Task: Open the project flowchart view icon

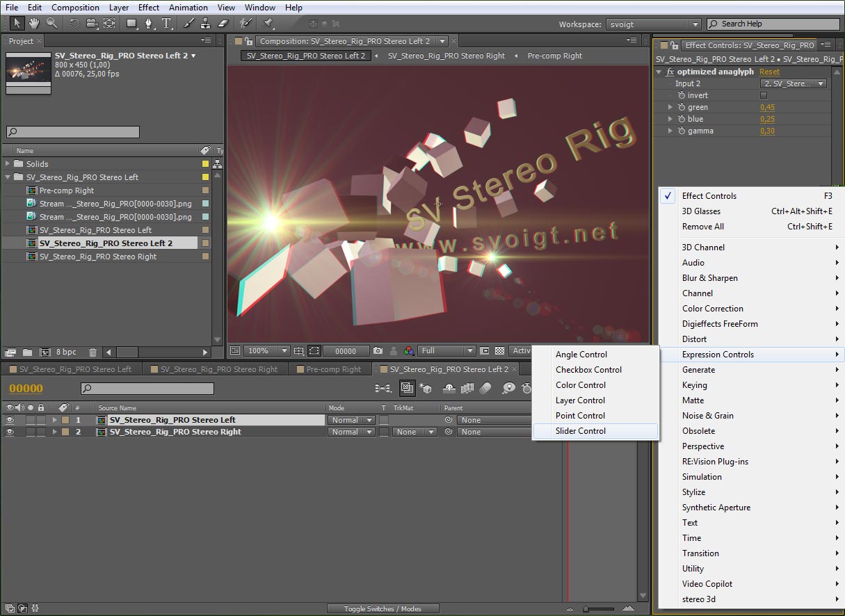Action: 218,165
